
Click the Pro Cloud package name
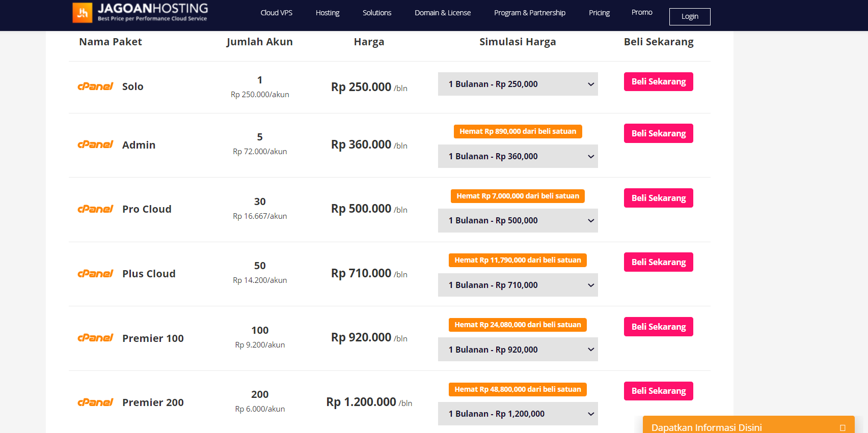pyautogui.click(x=147, y=209)
